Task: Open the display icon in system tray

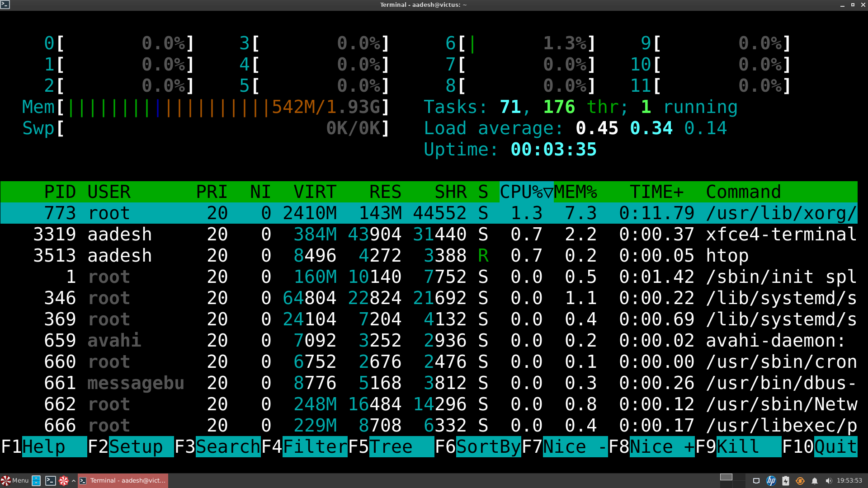Action: pos(756,480)
